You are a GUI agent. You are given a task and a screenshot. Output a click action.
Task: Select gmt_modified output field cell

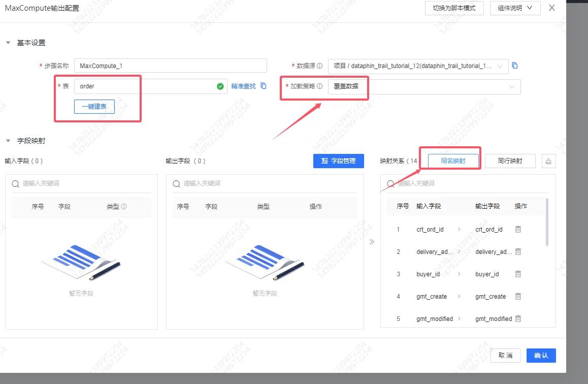click(494, 319)
